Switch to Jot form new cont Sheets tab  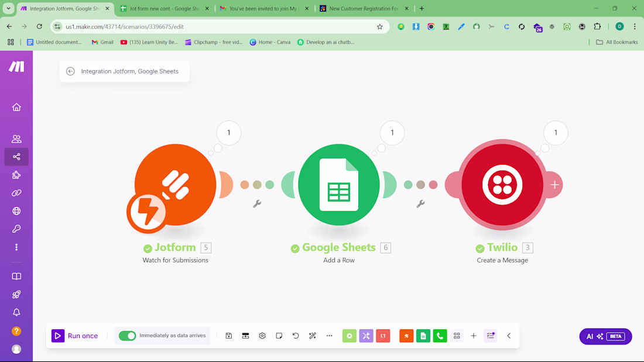tap(165, 8)
